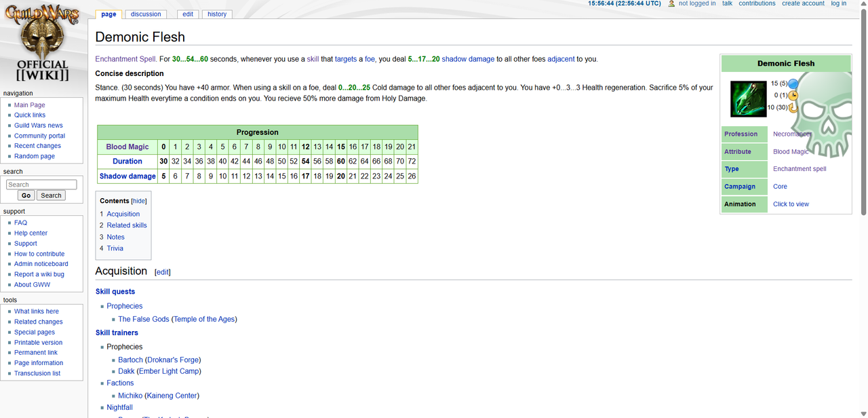Jump to Notes in Contents
Screen dimensions: 868x418
(x=115, y=237)
